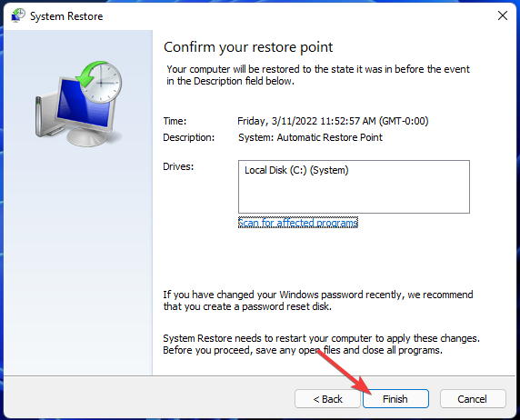Click the password reset disk recommendation text

pyautogui.click(x=318, y=301)
